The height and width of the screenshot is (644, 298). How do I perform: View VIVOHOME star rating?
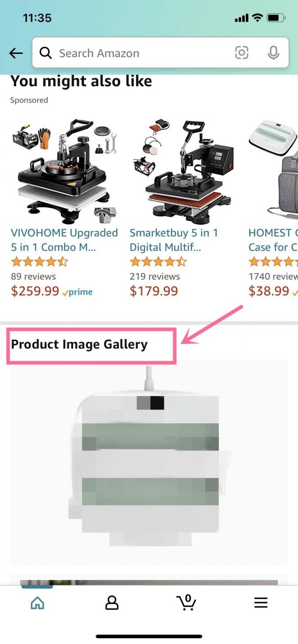(x=40, y=262)
